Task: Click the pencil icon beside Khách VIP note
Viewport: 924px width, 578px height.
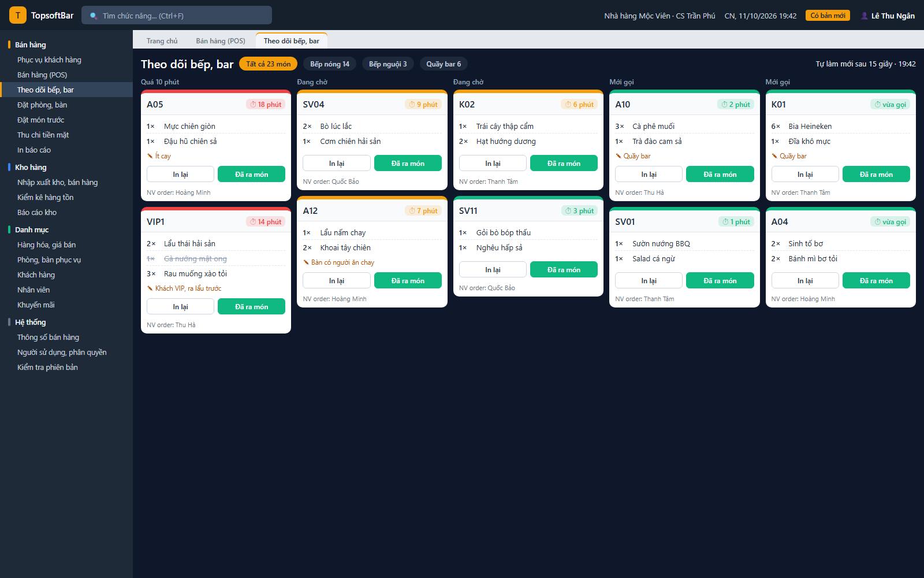Action: click(150, 288)
